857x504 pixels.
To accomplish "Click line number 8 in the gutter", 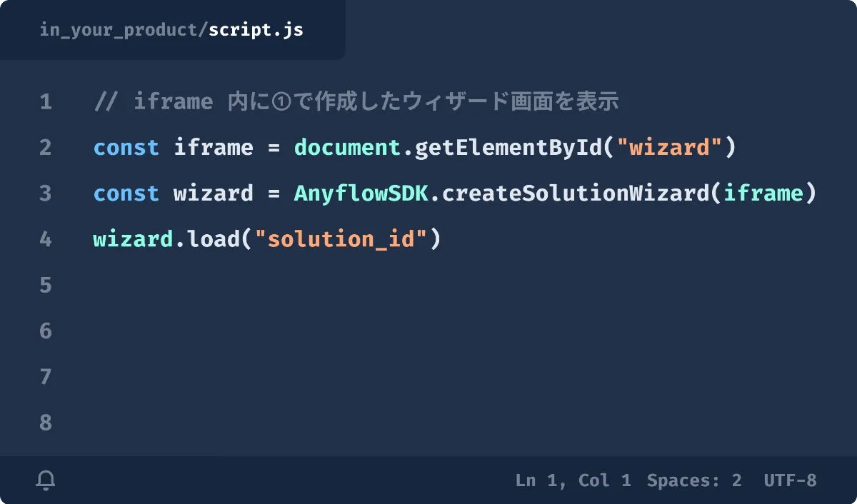I will 46,423.
